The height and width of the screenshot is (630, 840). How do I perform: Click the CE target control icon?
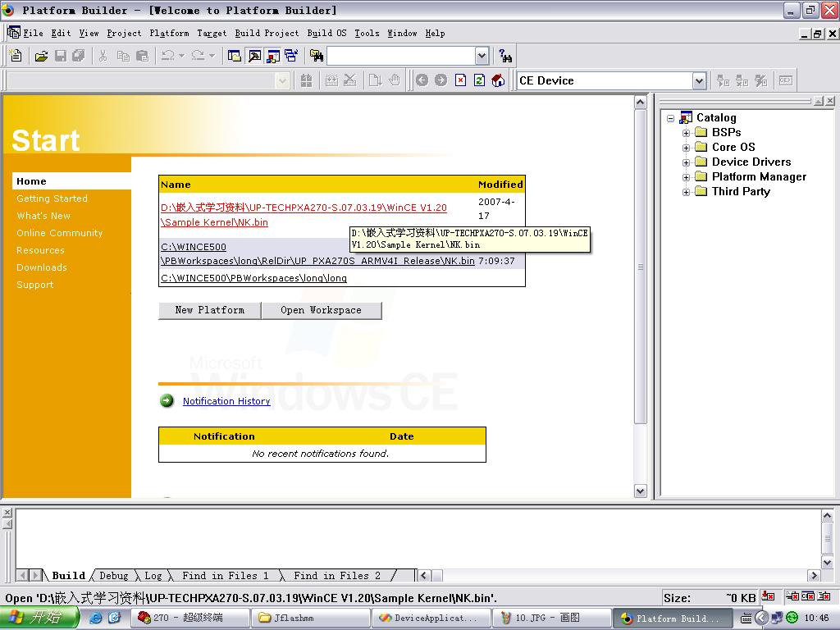click(x=786, y=81)
